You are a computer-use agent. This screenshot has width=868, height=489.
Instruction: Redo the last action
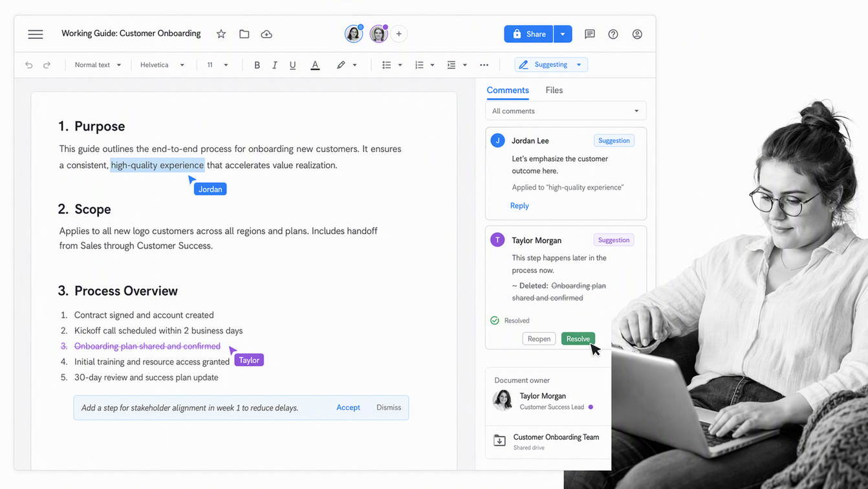pyautogui.click(x=47, y=65)
